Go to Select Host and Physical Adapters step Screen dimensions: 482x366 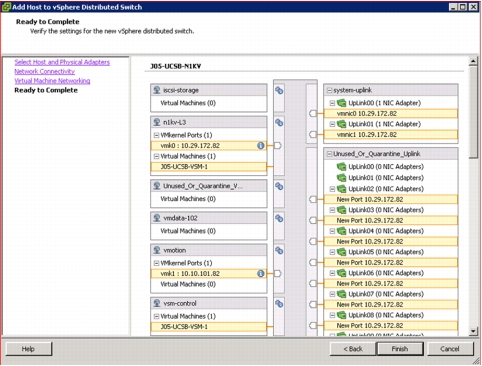62,62
